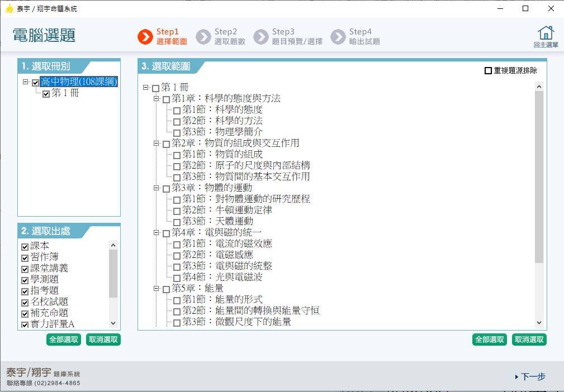The image size is (564, 392).
Task: Click the 選取出處 list scrollbar thumb
Action: (x=113, y=274)
